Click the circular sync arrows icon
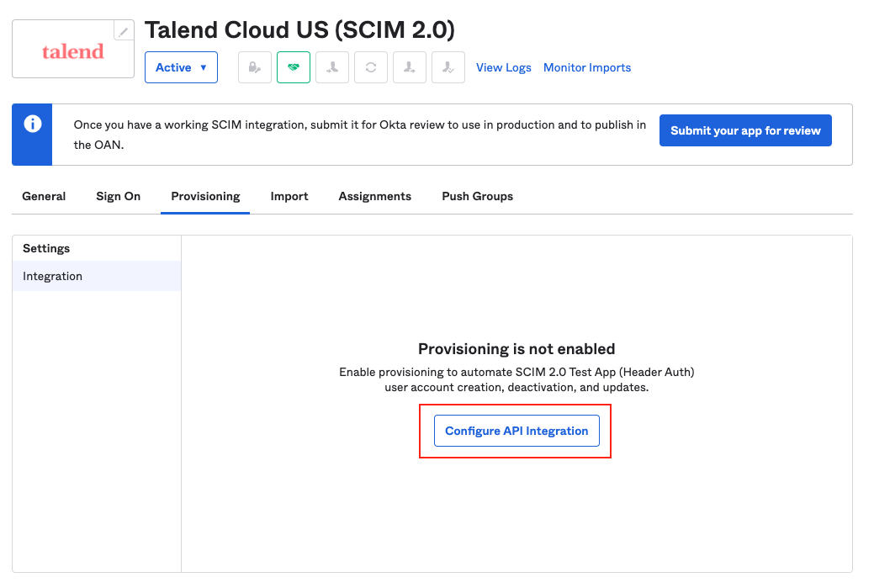Image resolution: width=874 pixels, height=588 pixels. 370,67
